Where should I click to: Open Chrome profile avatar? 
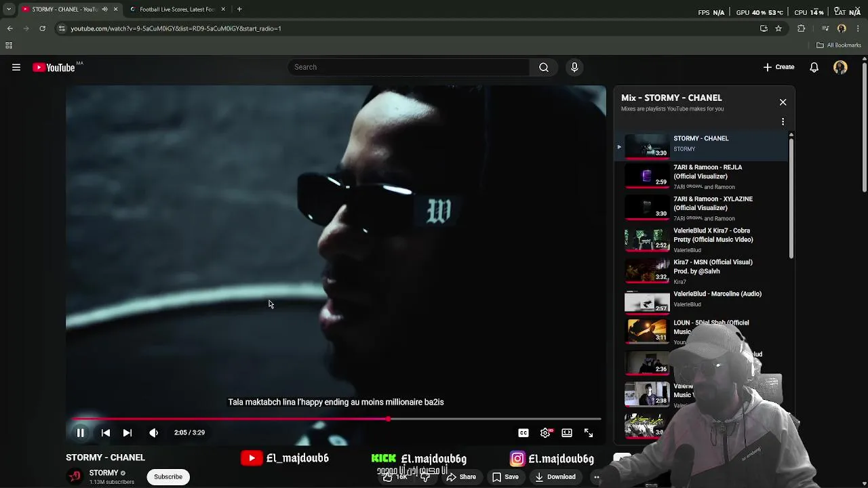pyautogui.click(x=842, y=28)
